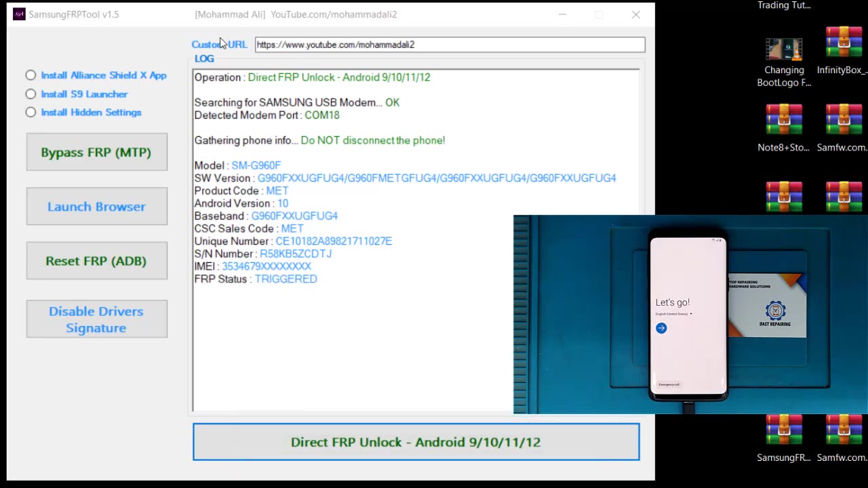Click the SamsungFRPTool title bar app icon

19,14
